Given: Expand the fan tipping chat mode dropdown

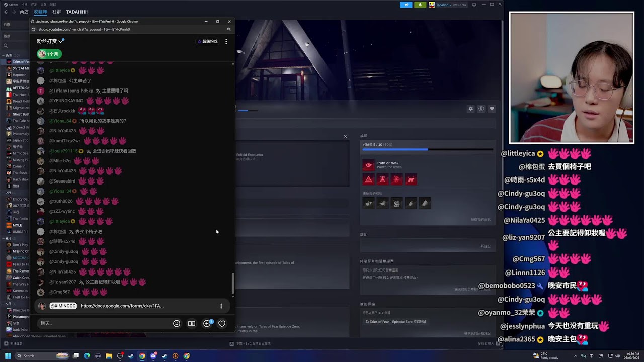Looking at the screenshot, I should 50,41.
